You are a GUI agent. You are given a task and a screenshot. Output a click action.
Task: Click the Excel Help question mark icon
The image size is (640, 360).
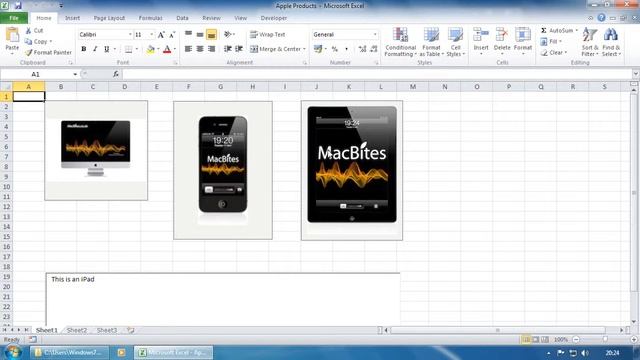(x=601, y=18)
